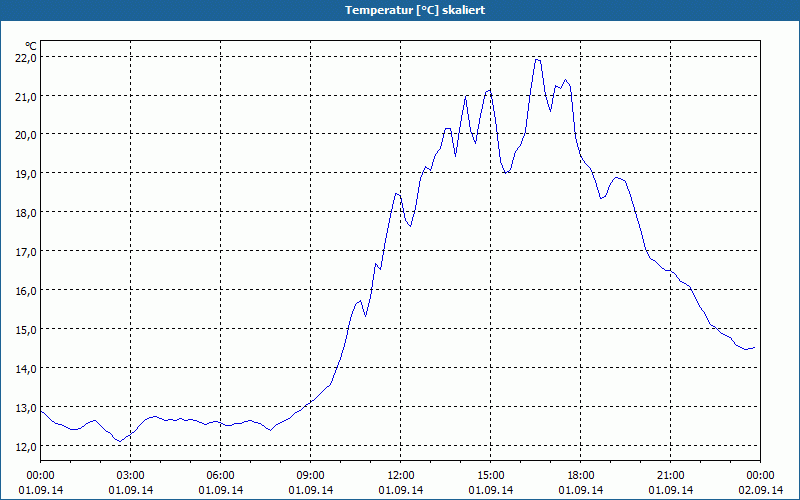
Task: Click the 02.09.14 date label
Action: point(760,490)
